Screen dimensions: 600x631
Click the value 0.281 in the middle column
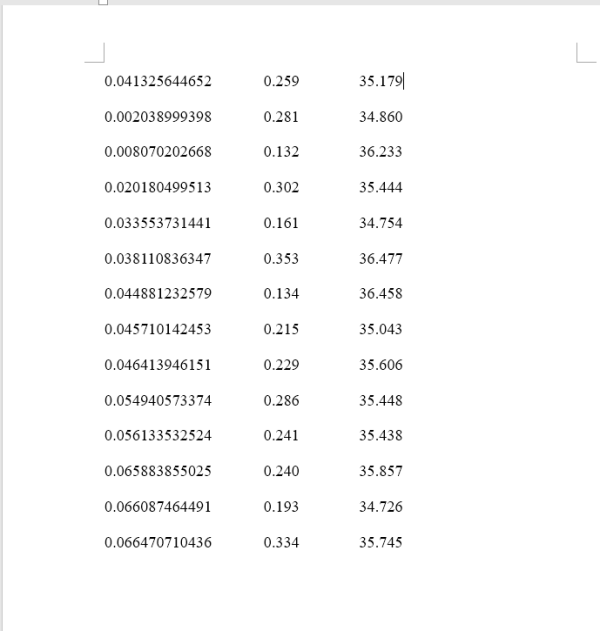pos(281,117)
